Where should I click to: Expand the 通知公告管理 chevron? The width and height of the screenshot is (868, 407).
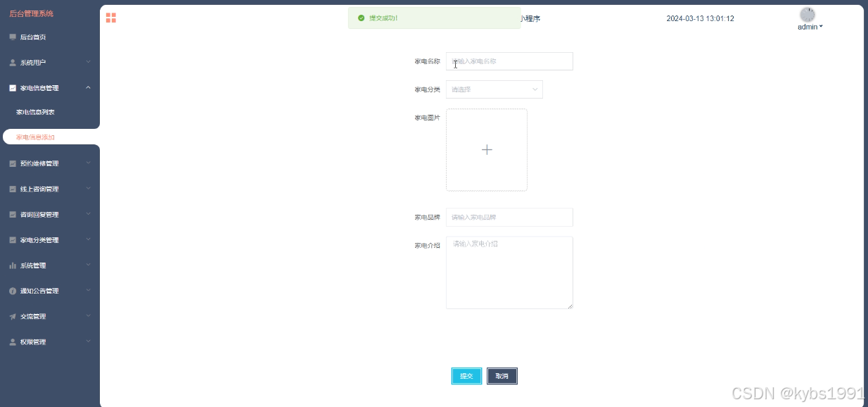tap(88, 290)
